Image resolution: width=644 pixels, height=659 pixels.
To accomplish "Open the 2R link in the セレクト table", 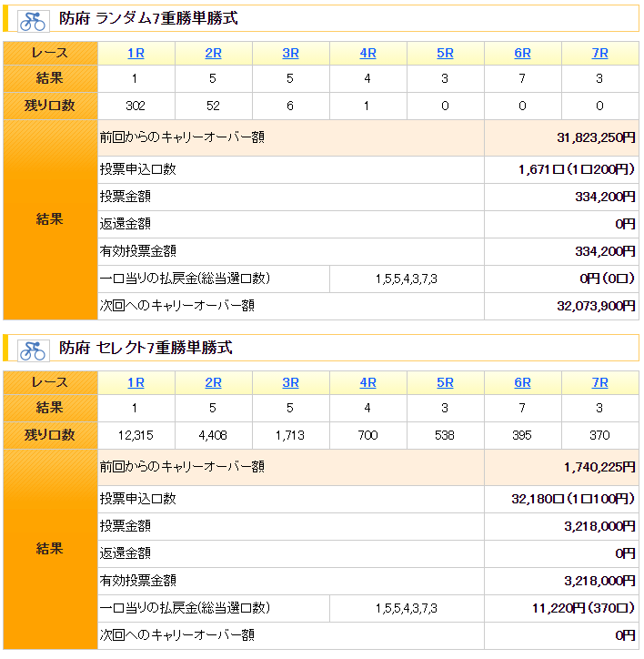I will (213, 383).
